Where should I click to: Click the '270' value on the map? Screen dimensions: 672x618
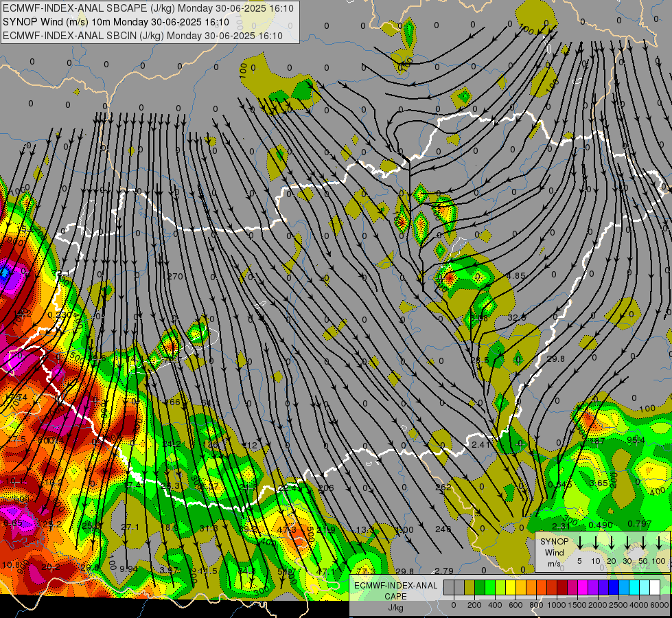[175, 277]
